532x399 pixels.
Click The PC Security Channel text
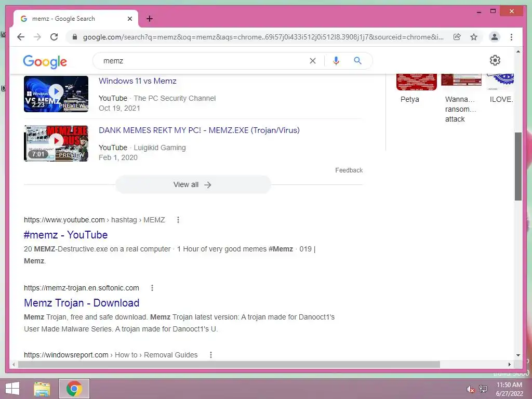point(175,98)
